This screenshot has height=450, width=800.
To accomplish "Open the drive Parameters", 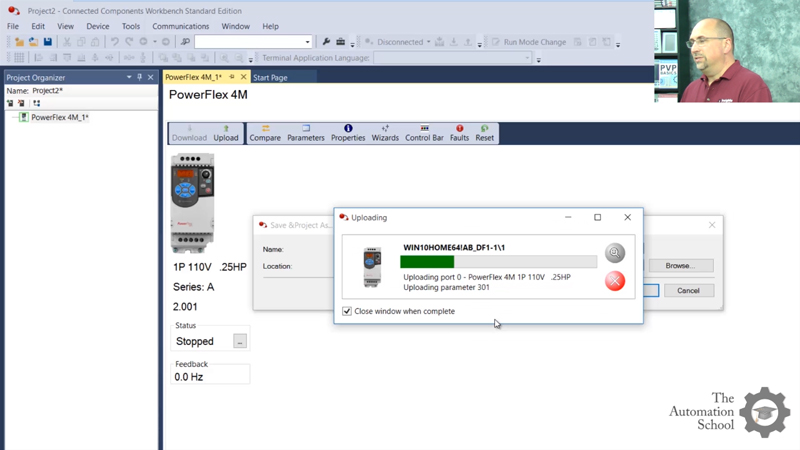I will pos(306,133).
